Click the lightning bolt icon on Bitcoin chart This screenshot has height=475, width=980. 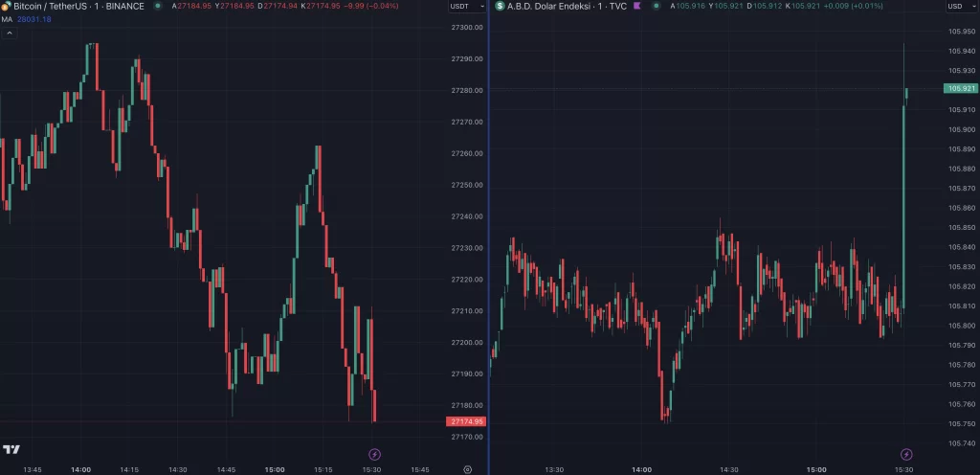[x=375, y=454]
